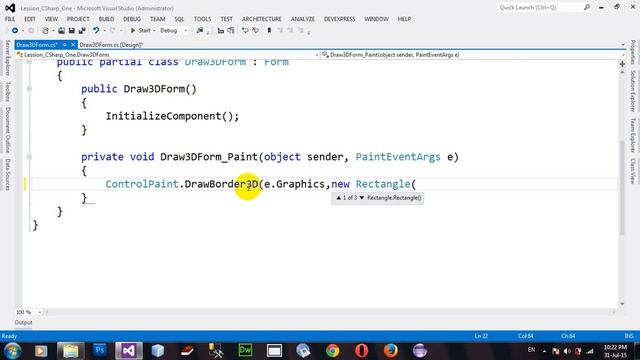This screenshot has height=360, width=640.
Task: Click the New Project toolbar icon
Action: (x=45, y=31)
